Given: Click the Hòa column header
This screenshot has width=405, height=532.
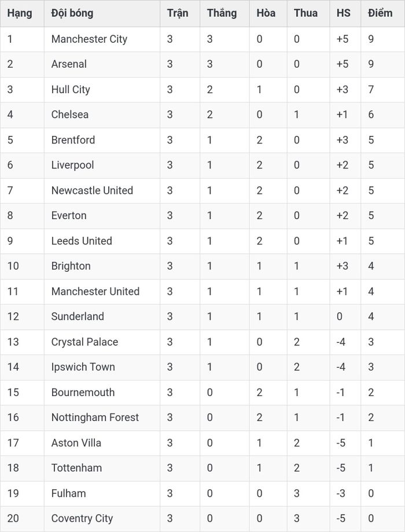Looking at the screenshot, I should point(266,13).
